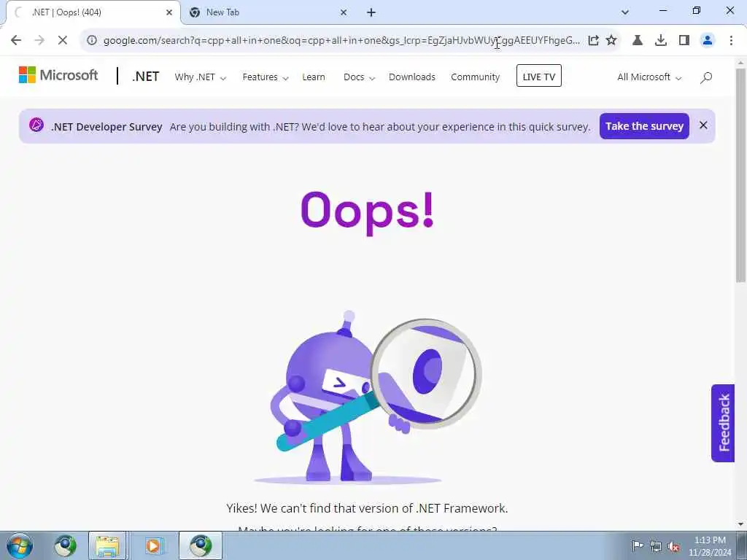
Task: Click the address bar URL field
Action: coord(341,41)
